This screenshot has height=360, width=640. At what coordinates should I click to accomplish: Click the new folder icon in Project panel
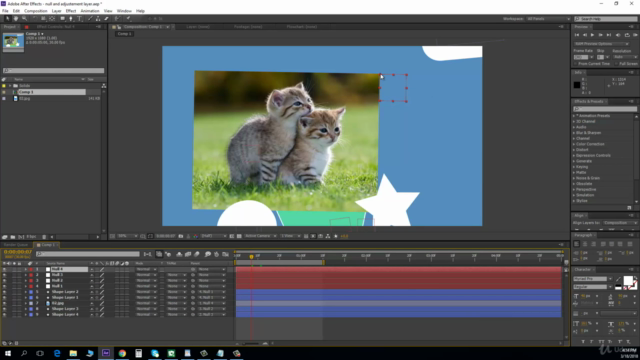pyautogui.click(x=13, y=237)
